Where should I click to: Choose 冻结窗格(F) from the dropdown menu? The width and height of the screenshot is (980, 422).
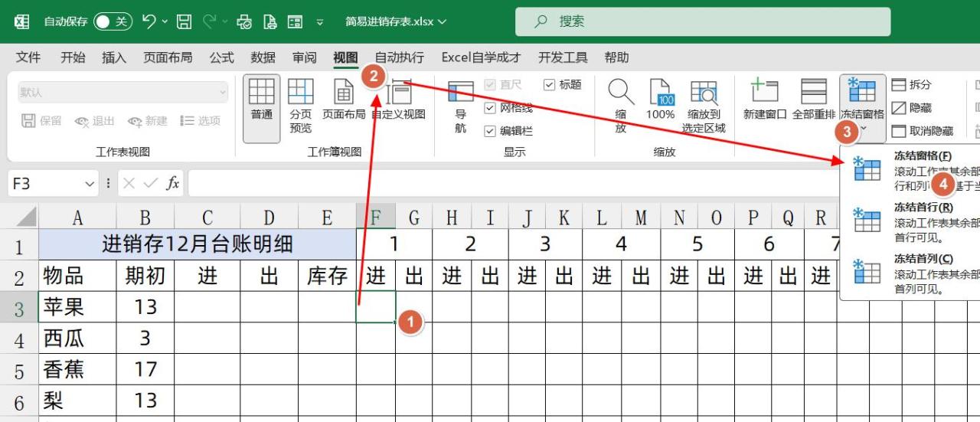911,170
